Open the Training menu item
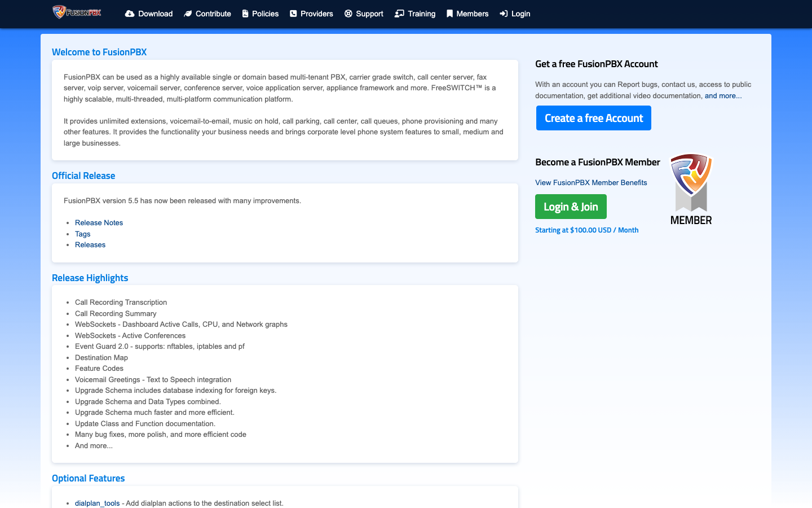The height and width of the screenshot is (508, 812). [x=415, y=14]
